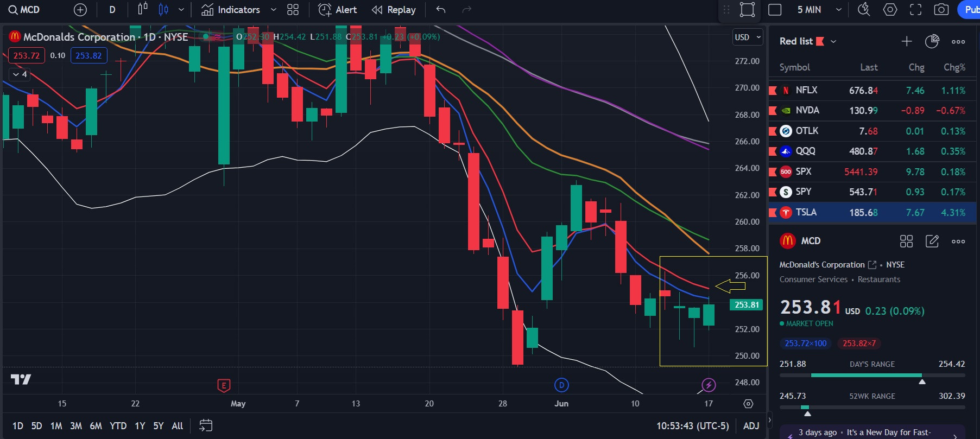Open indicator templates grid icon
The image size is (980, 439).
(x=293, y=10)
